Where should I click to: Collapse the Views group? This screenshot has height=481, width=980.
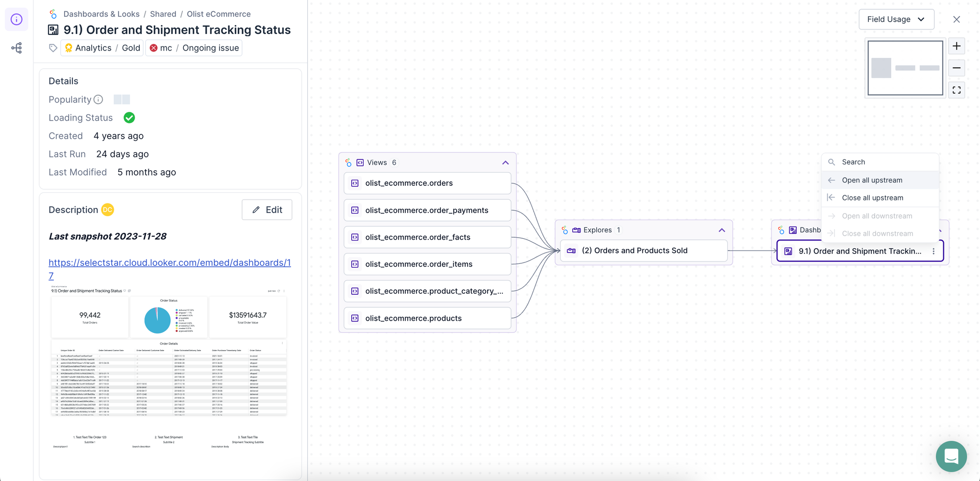505,163
